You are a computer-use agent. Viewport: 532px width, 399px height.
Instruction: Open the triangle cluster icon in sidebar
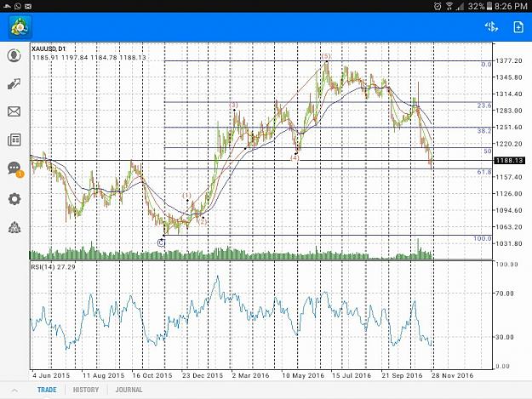[x=14, y=227]
